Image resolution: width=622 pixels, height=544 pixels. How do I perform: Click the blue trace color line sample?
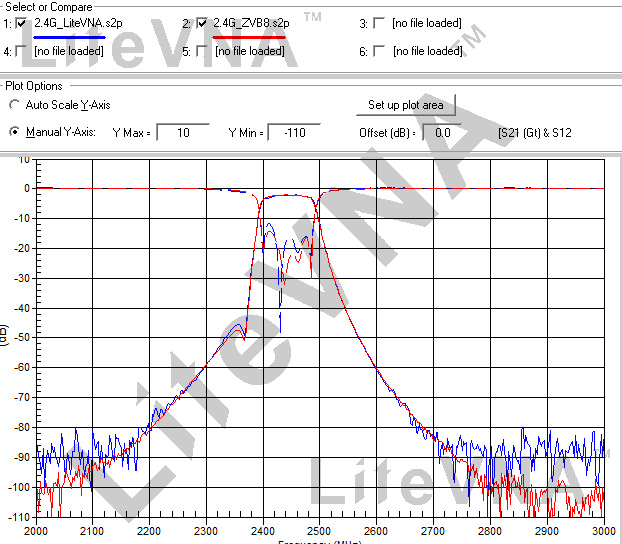tap(70, 36)
